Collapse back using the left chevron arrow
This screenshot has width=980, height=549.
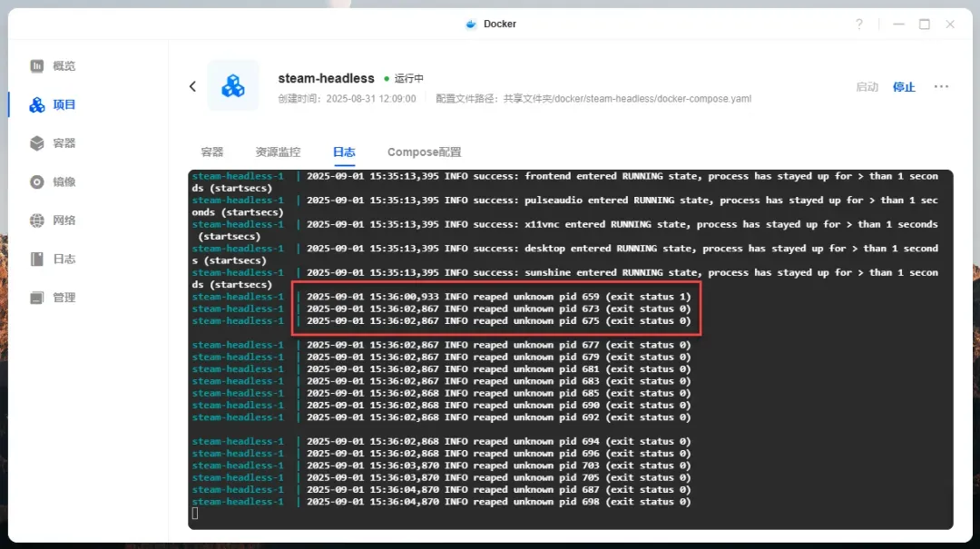192,86
